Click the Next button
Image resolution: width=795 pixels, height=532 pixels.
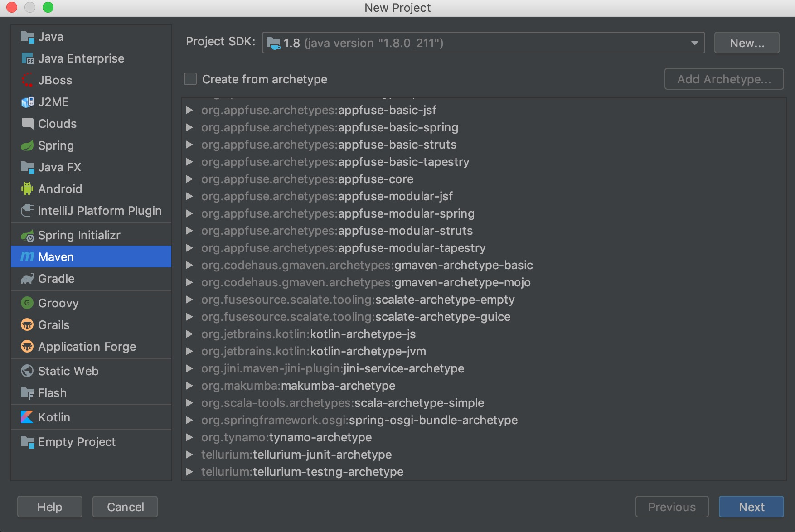click(751, 507)
